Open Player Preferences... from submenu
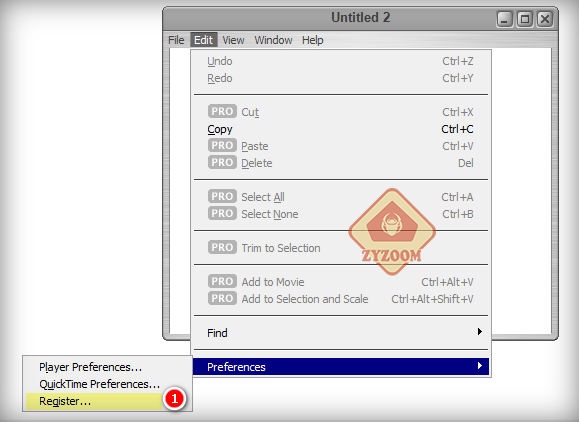579x422 pixels. coord(90,367)
